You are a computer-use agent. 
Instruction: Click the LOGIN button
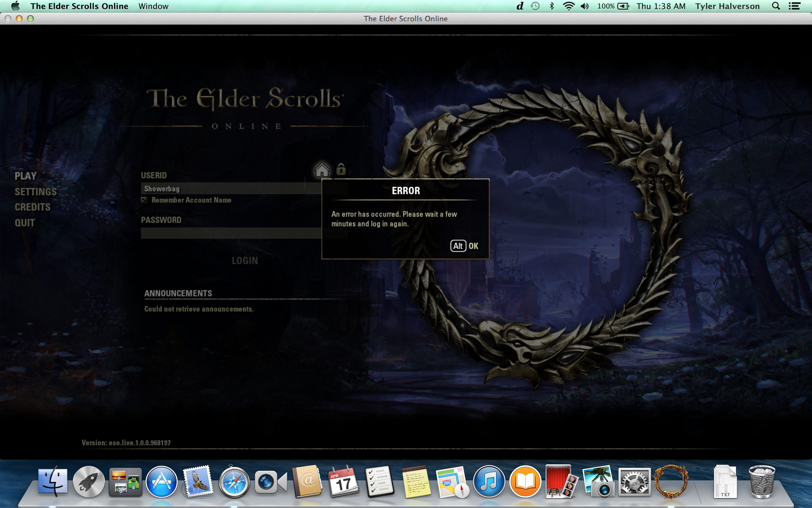(245, 261)
